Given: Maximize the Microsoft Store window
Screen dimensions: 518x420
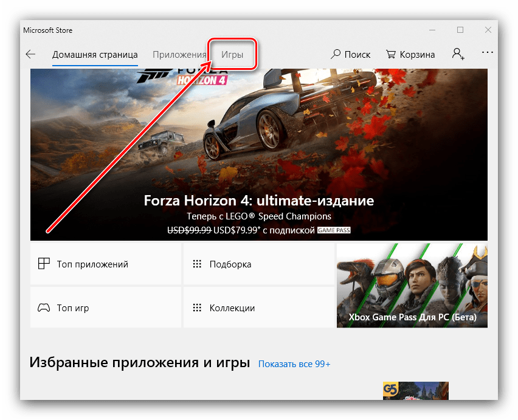Looking at the screenshot, I should (x=460, y=30).
